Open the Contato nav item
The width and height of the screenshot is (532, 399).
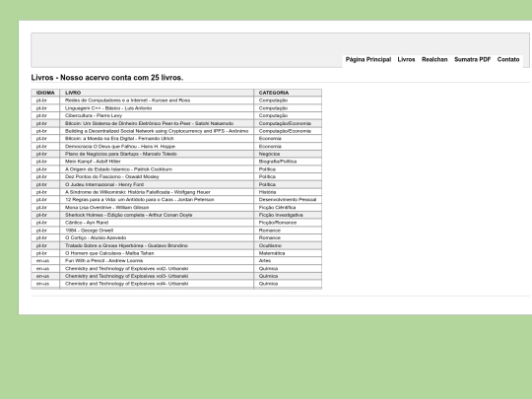[508, 59]
